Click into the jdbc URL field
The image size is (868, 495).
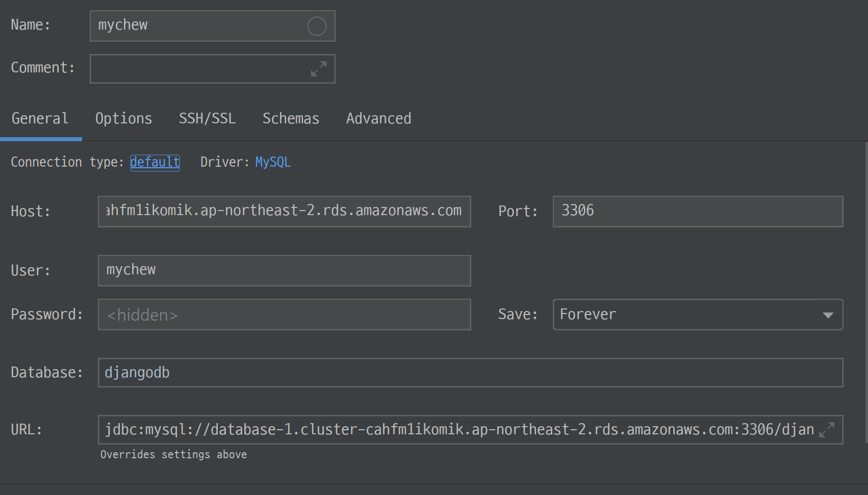coord(470,430)
